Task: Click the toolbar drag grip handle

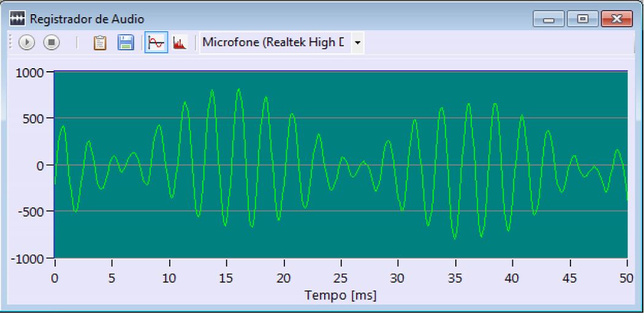Action: tap(10, 42)
